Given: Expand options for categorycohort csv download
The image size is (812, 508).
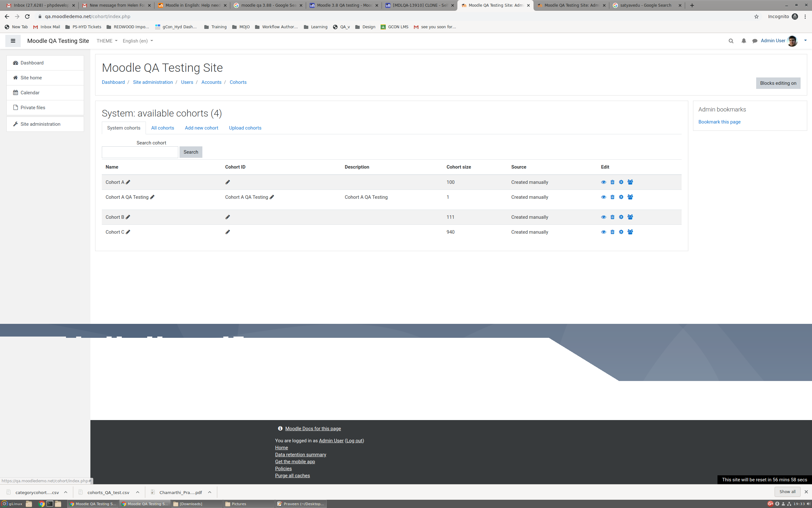Looking at the screenshot, I should [66, 492].
